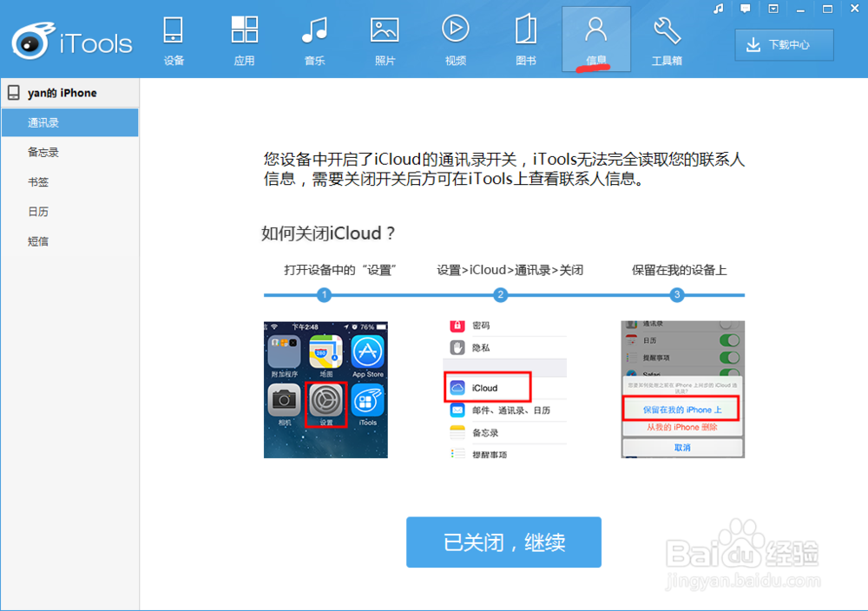Click the 打开设备中的“设置” step label
The image size is (868, 611).
click(x=339, y=270)
